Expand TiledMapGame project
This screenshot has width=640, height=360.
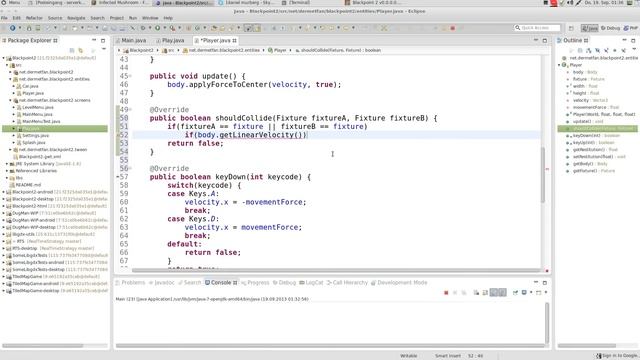click(x=4, y=276)
